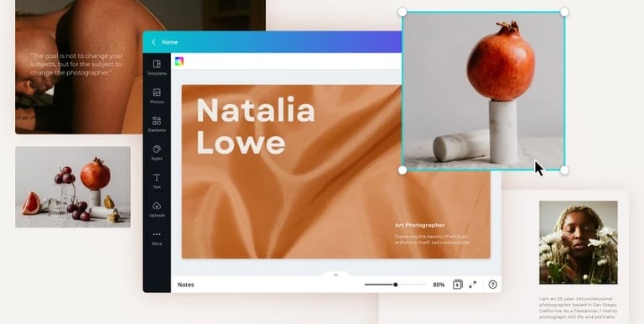Open the Styles panel in sidebar
Image resolution: width=644 pixels, height=324 pixels.
point(157,153)
